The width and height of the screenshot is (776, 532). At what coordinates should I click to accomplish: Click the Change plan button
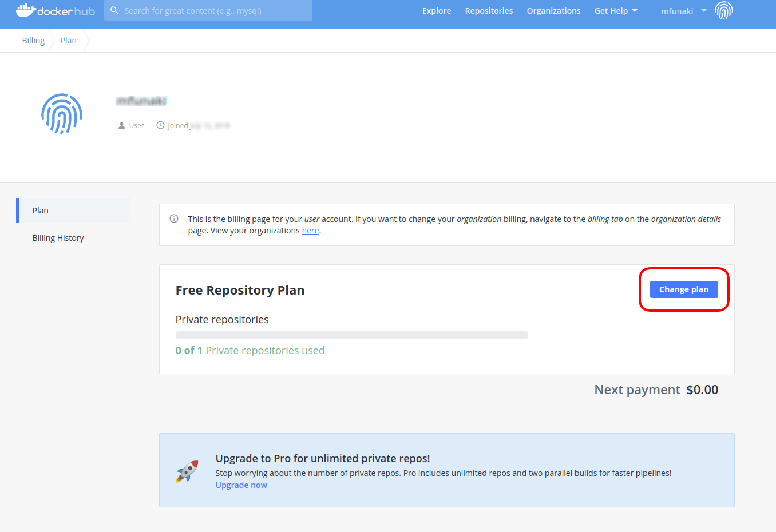pyautogui.click(x=684, y=289)
